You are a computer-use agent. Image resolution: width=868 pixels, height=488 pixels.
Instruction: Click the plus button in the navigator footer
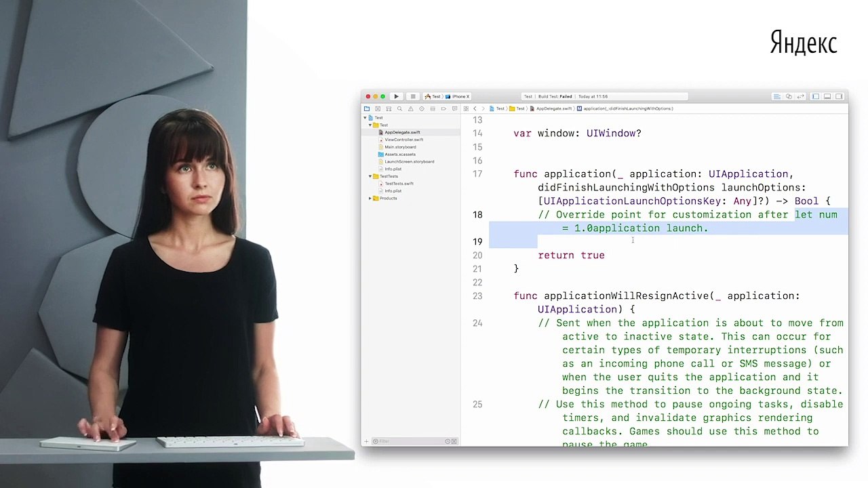pyautogui.click(x=367, y=441)
